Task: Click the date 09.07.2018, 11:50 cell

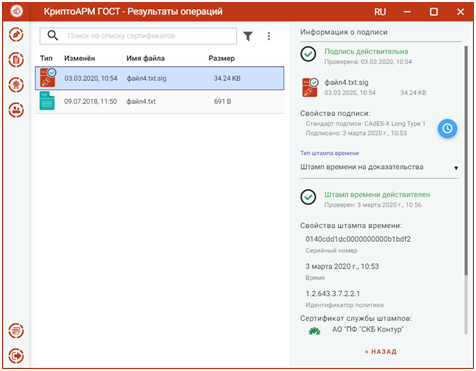Action: [90, 101]
